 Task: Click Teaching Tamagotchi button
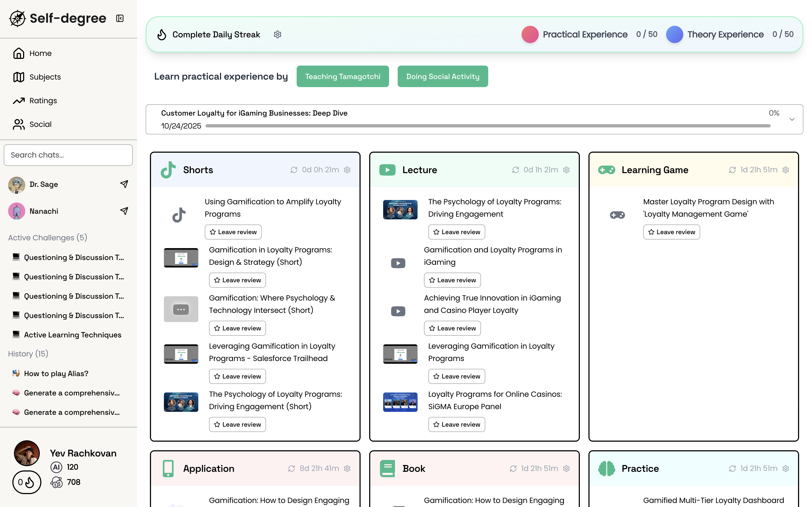pyautogui.click(x=342, y=76)
